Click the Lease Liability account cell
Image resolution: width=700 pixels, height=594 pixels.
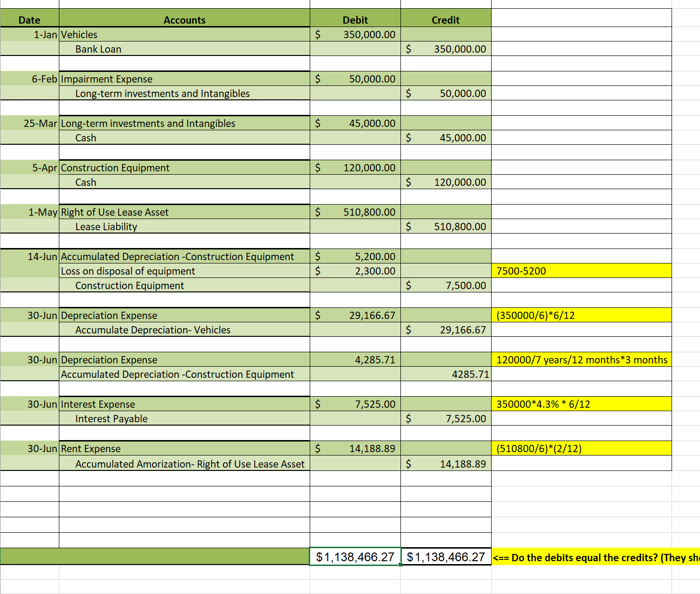click(184, 226)
